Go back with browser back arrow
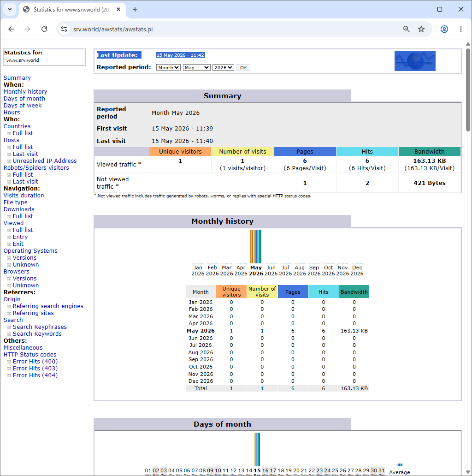 click(x=11, y=29)
